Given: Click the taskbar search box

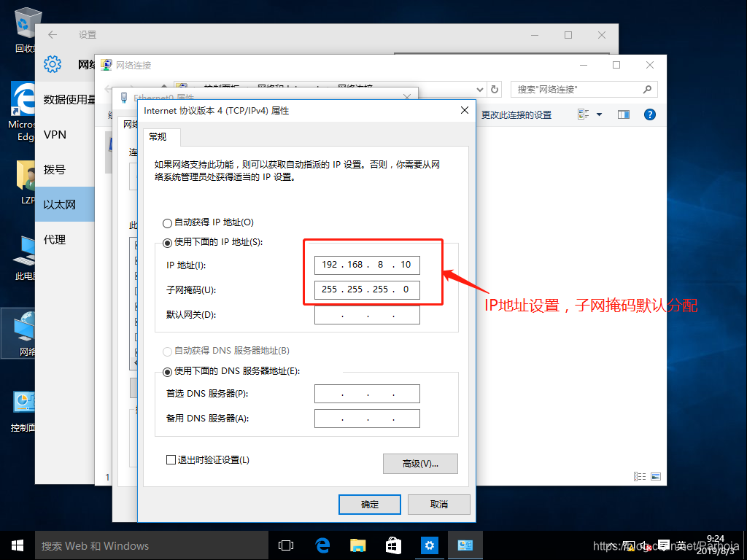Looking at the screenshot, I should coord(152,545).
